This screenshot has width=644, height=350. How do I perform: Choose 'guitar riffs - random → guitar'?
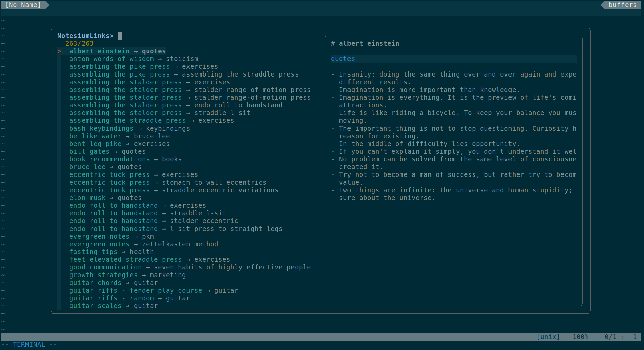(129, 298)
